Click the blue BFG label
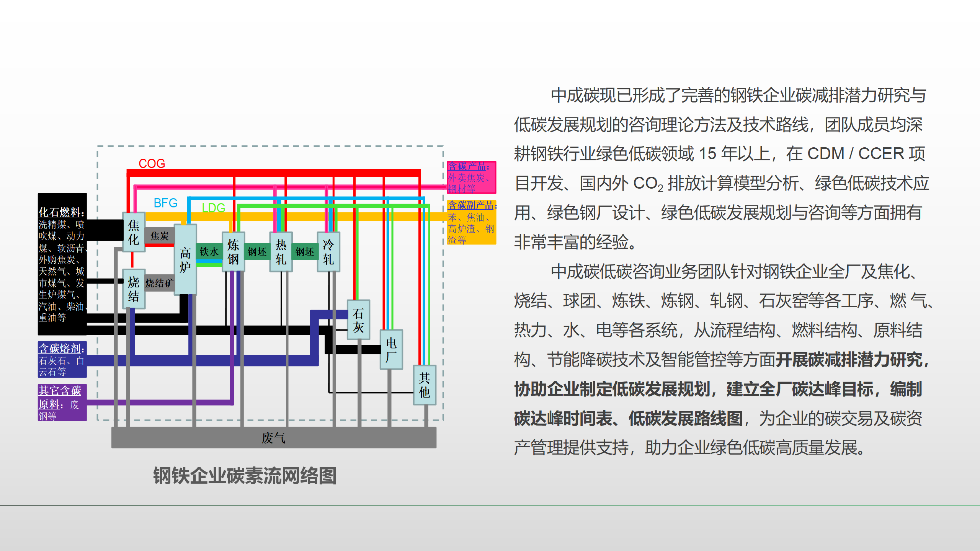Image resolution: width=980 pixels, height=551 pixels. coord(165,203)
